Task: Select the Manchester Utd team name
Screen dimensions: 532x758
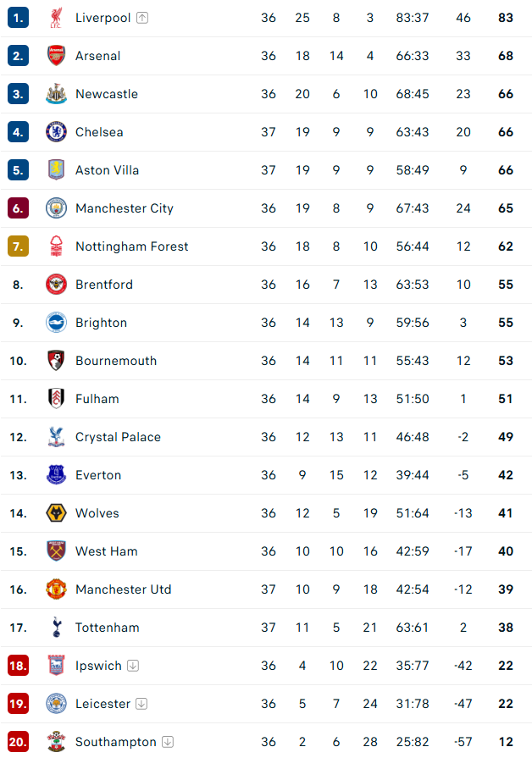Action: coord(124,589)
